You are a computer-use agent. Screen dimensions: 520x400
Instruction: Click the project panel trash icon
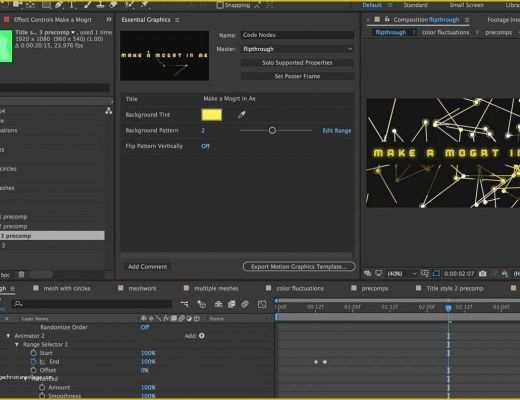coord(21,275)
